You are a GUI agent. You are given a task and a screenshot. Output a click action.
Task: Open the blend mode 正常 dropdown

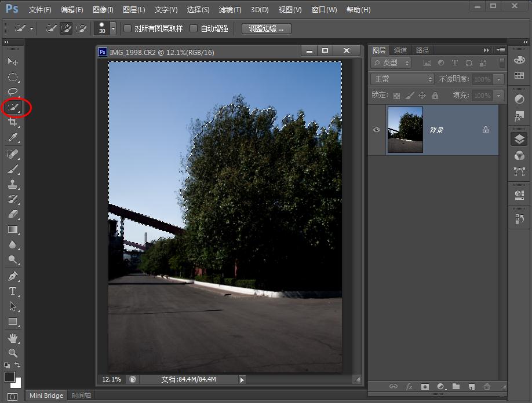click(403, 79)
